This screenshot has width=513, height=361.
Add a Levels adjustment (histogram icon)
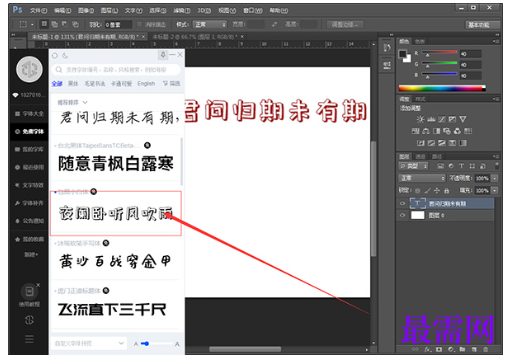tap(431, 119)
